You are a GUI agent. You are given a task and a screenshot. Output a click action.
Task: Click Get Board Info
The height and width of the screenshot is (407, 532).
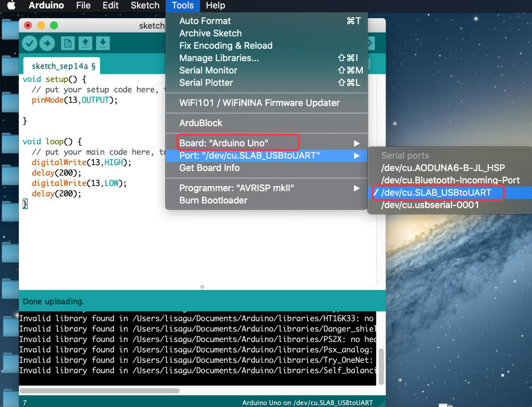click(x=267, y=168)
